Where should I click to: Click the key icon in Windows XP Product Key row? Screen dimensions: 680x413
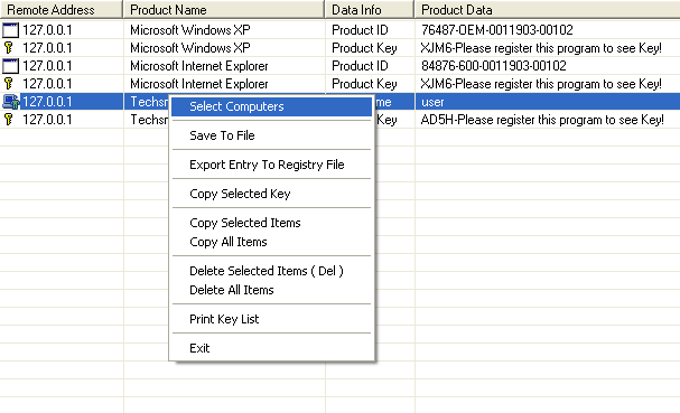pyautogui.click(x=8, y=47)
